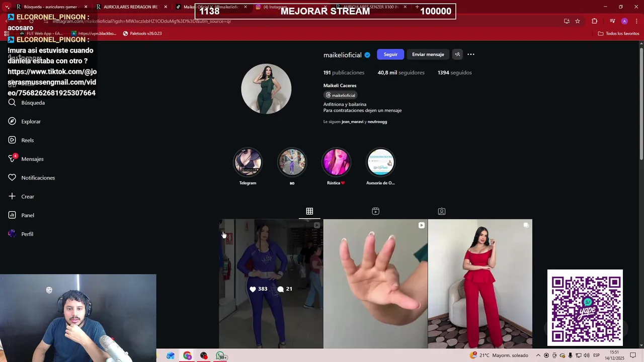Select the posts grid tab

(x=309, y=211)
